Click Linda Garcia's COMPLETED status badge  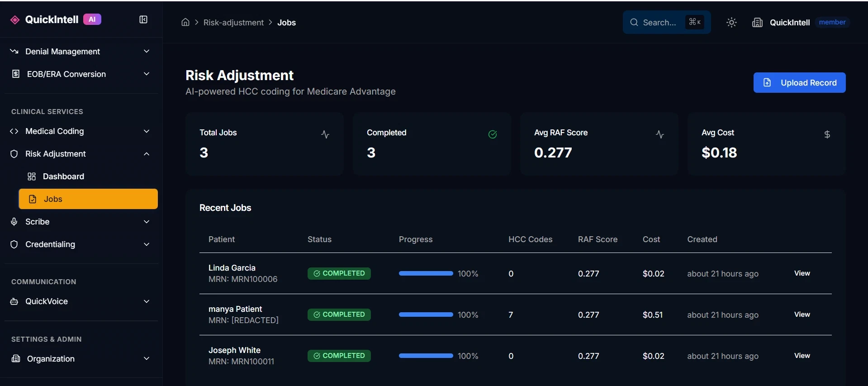pos(339,273)
